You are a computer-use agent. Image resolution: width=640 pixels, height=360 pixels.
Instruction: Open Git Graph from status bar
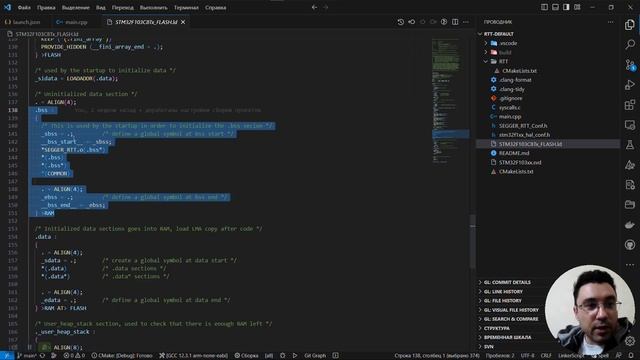[x=315, y=356]
